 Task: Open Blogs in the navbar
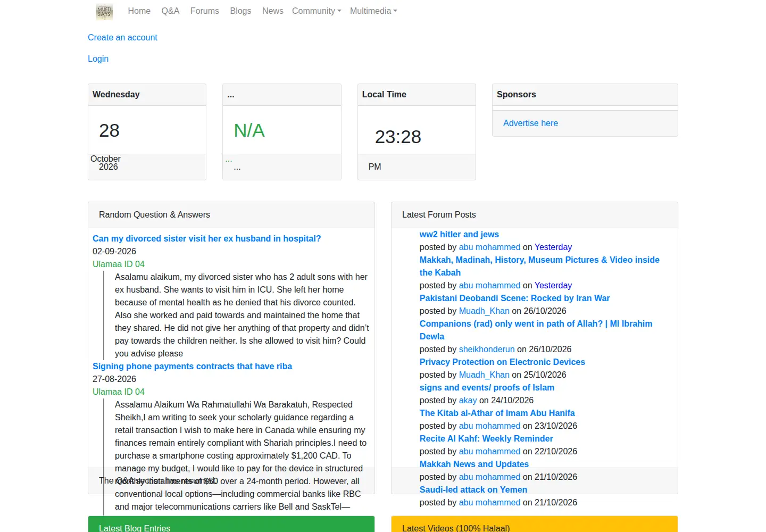[240, 11]
